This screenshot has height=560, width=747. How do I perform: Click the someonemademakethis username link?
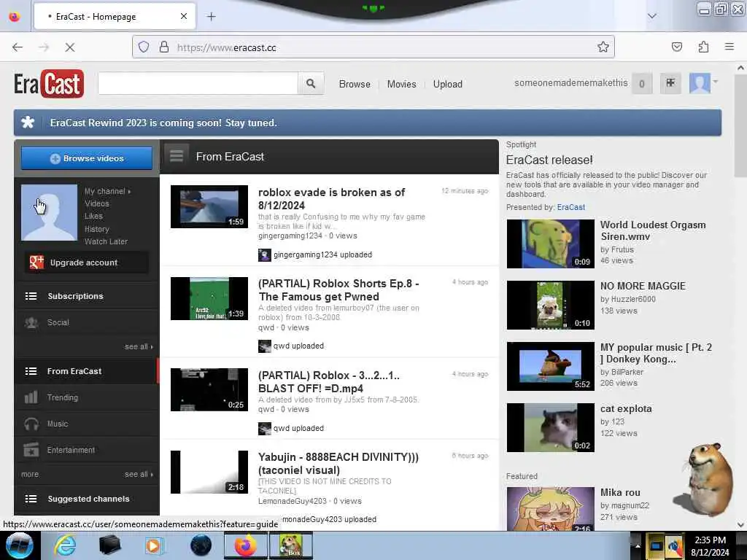(570, 83)
